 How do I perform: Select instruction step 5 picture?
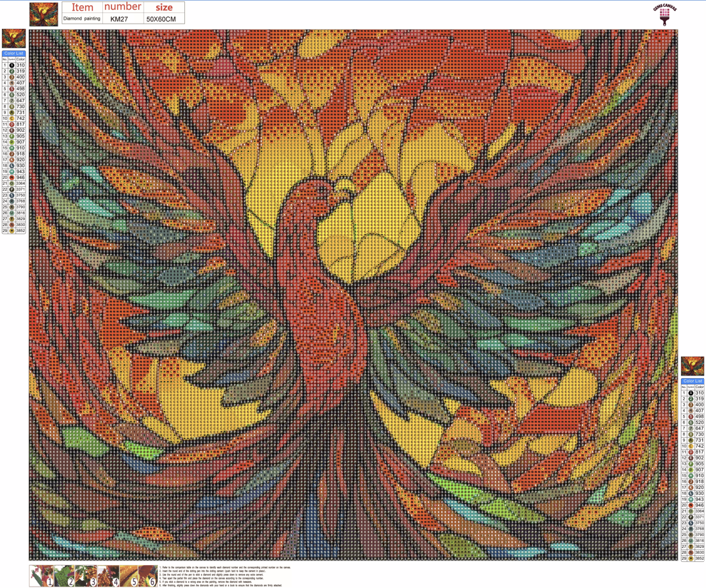click(128, 576)
